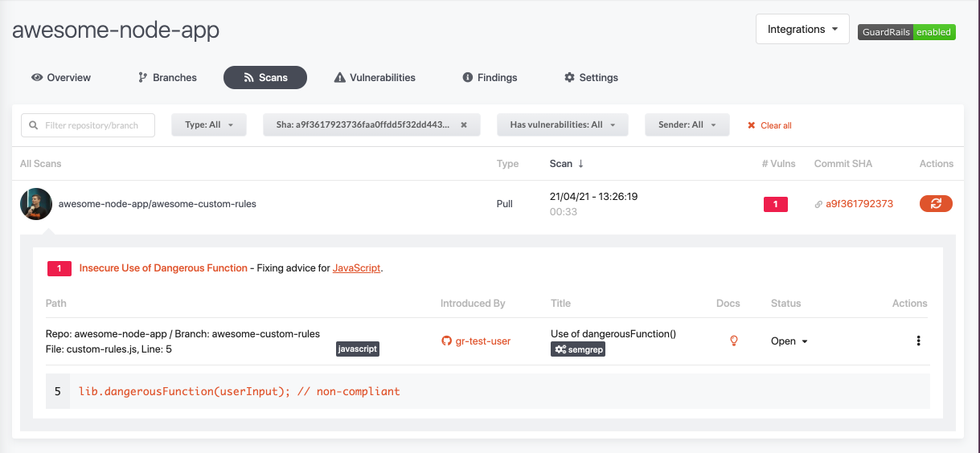This screenshot has height=453, width=980.
Task: Open the Branches tab
Action: click(167, 78)
